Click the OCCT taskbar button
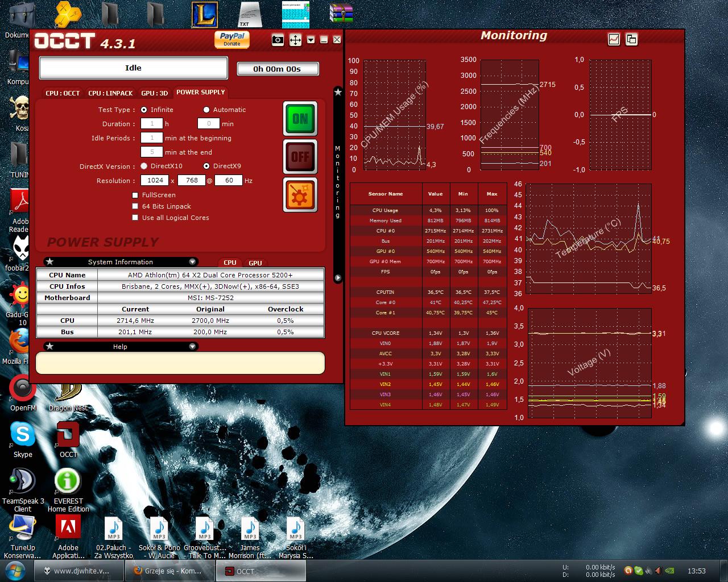 pyautogui.click(x=260, y=571)
